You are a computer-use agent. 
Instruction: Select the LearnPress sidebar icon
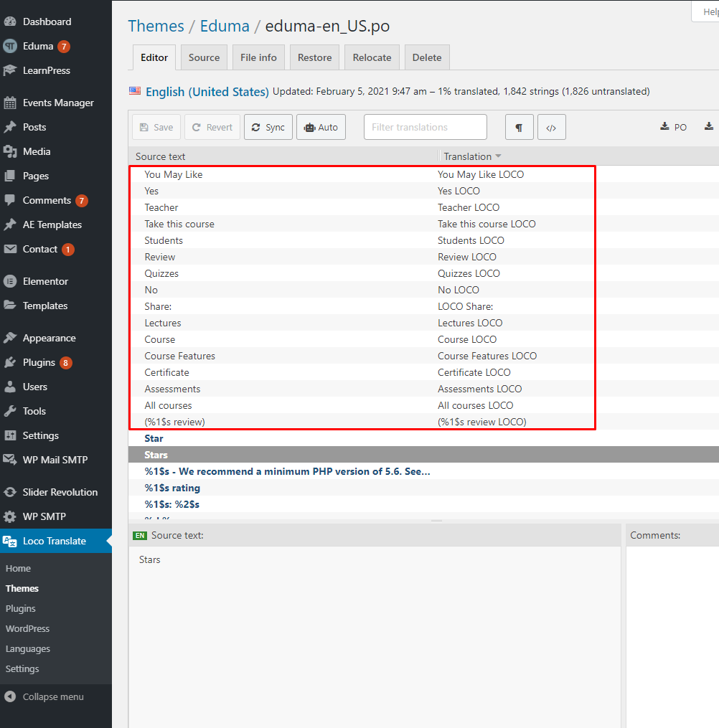click(x=10, y=70)
